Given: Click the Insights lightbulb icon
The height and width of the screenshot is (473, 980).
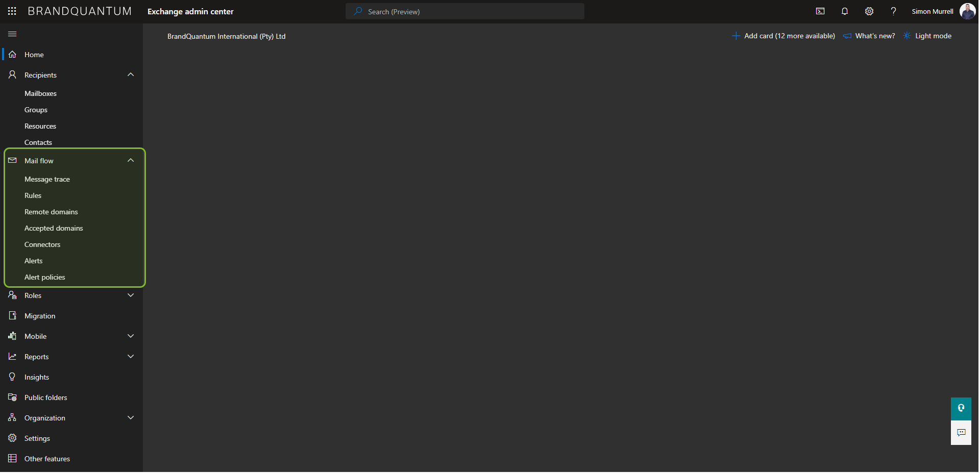Looking at the screenshot, I should click(x=12, y=377).
